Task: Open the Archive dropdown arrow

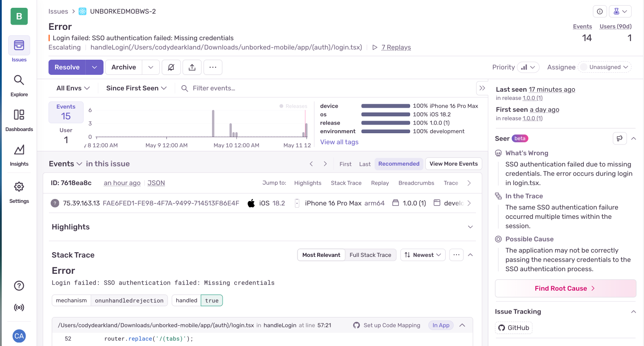Action: [x=150, y=67]
